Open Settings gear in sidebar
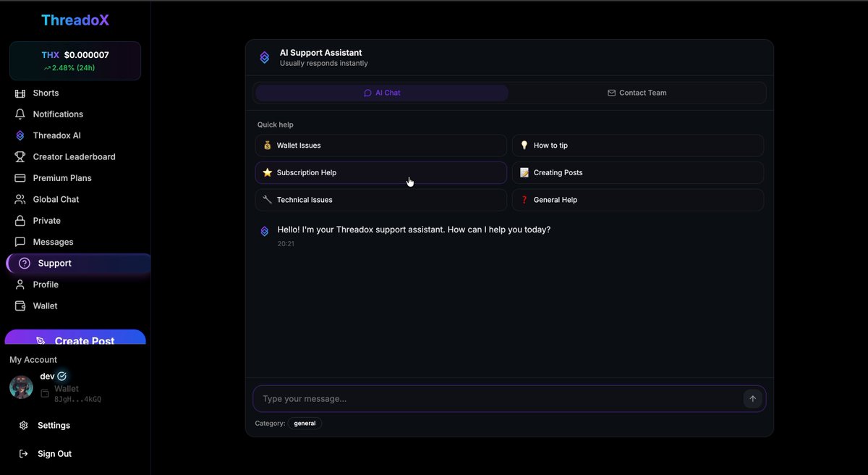This screenshot has height=475, width=868. (24, 426)
